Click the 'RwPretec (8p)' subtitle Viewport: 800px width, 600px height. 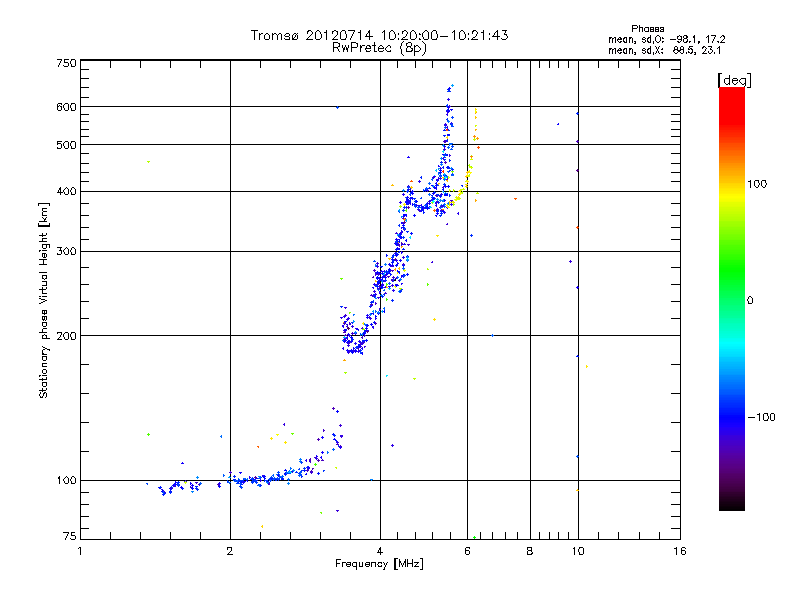click(379, 48)
